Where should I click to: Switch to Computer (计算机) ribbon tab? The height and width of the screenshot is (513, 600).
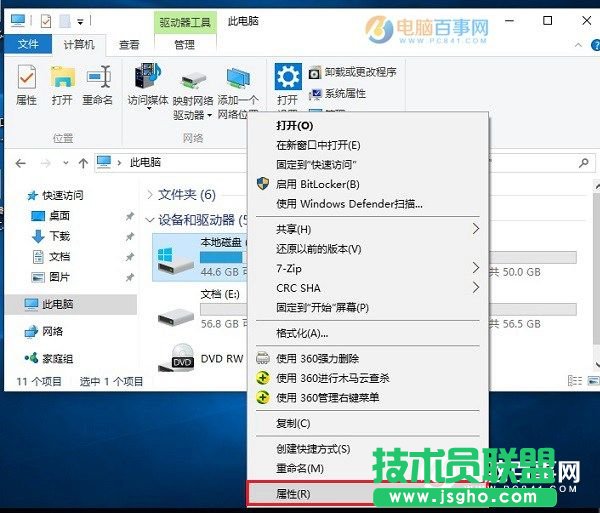pos(78,44)
